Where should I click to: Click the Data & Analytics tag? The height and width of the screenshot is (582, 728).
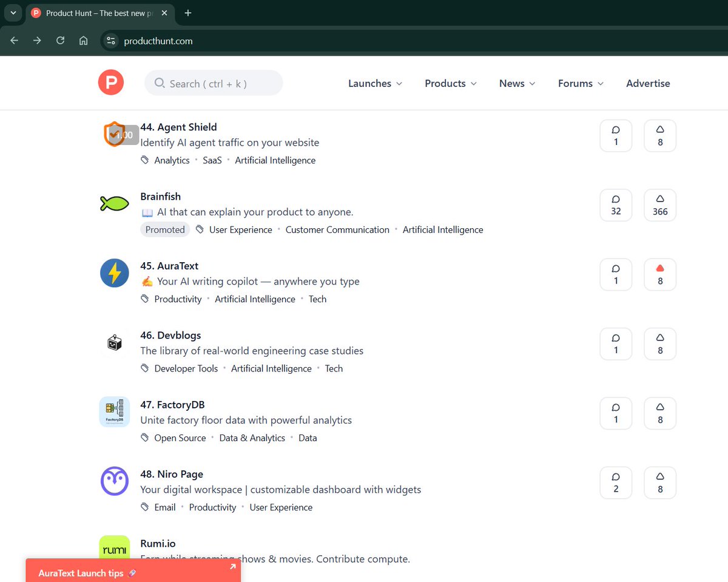click(x=252, y=438)
